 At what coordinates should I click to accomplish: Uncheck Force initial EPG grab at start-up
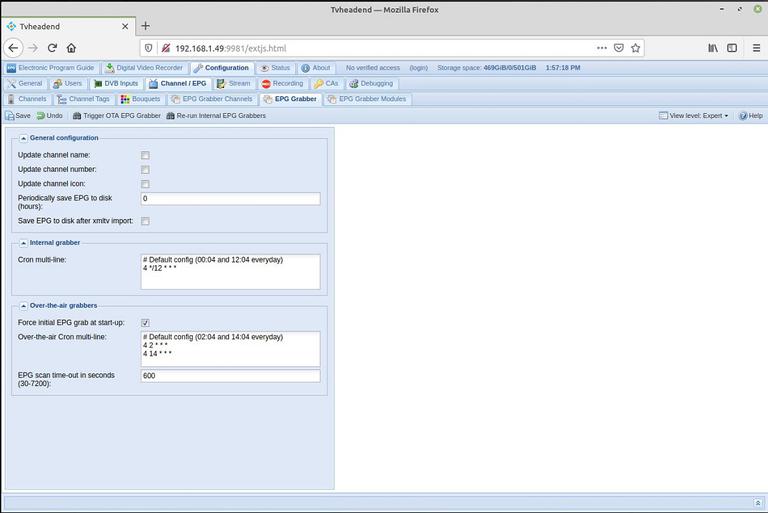(x=145, y=323)
